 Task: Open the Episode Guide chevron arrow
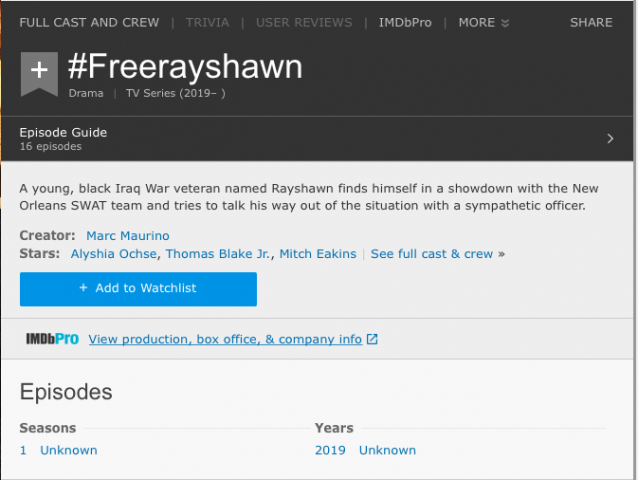(610, 139)
